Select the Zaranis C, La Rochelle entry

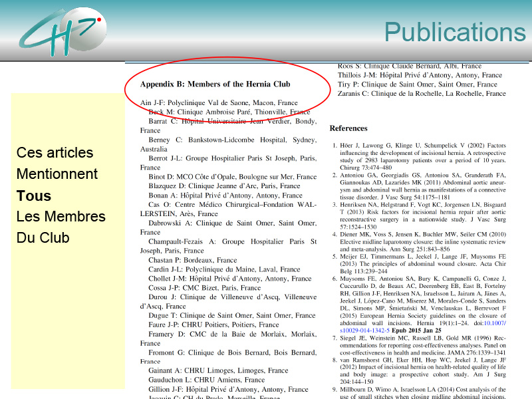tap(422, 93)
